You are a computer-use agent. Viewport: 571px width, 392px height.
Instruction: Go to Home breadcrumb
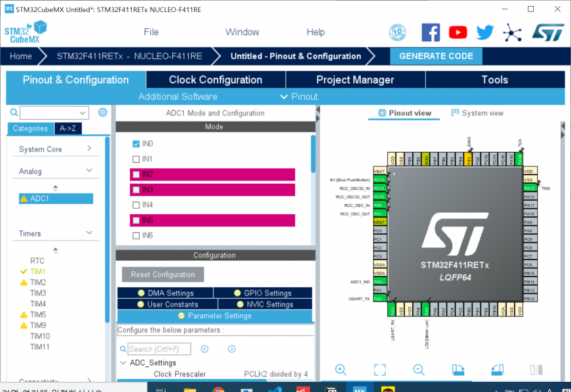[x=21, y=56]
